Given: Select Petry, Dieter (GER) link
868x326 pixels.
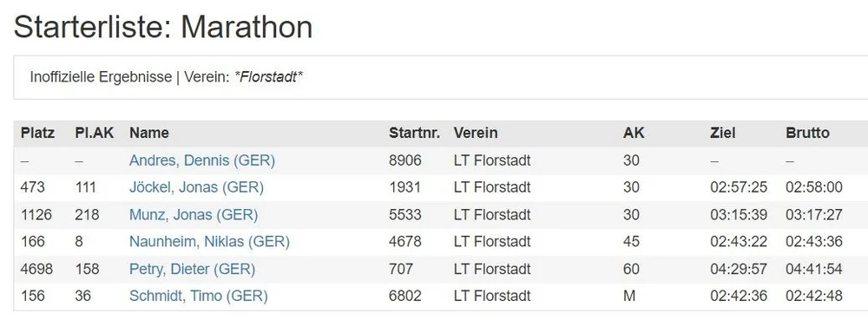Looking at the screenshot, I should pyautogui.click(x=192, y=269).
